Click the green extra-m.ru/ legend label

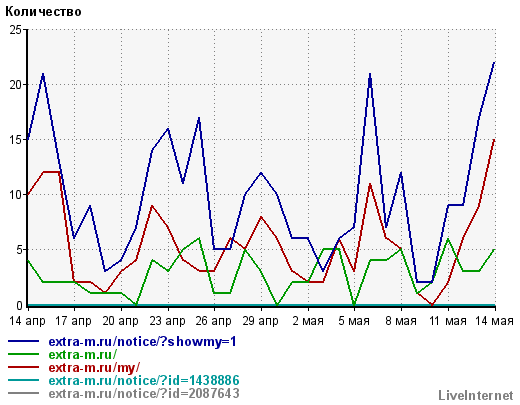(x=83, y=354)
